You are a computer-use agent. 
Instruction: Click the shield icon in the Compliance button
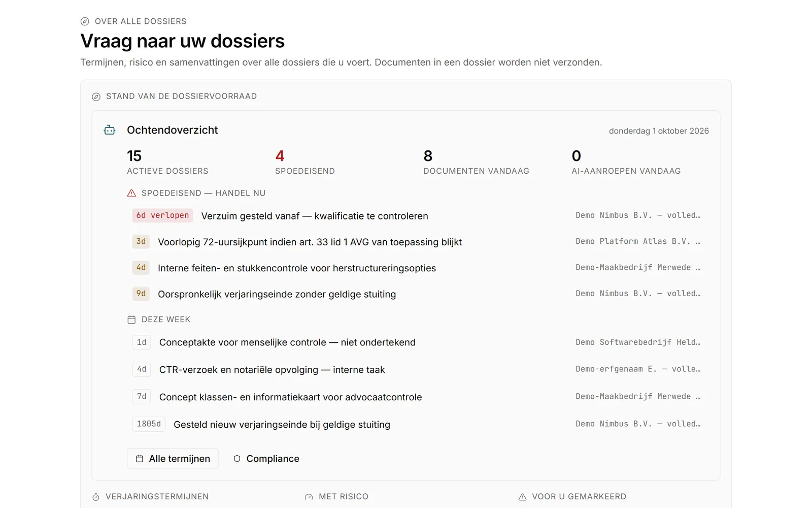pyautogui.click(x=237, y=459)
